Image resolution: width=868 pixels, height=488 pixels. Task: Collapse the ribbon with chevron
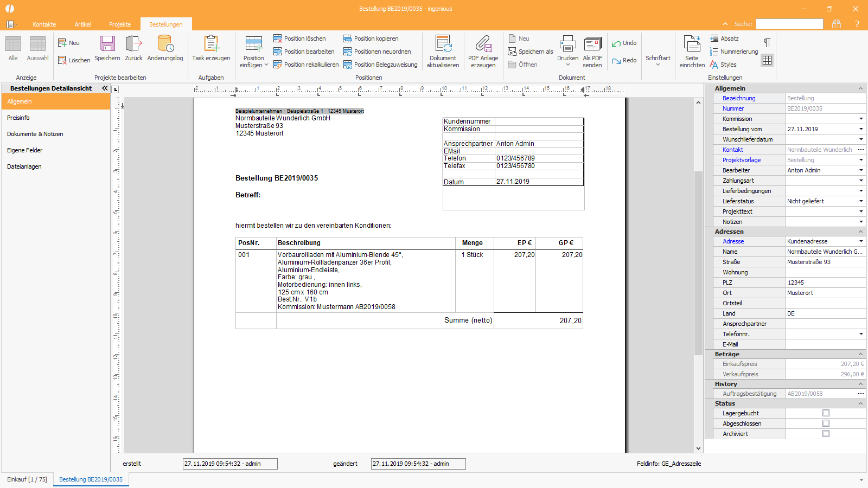point(725,24)
